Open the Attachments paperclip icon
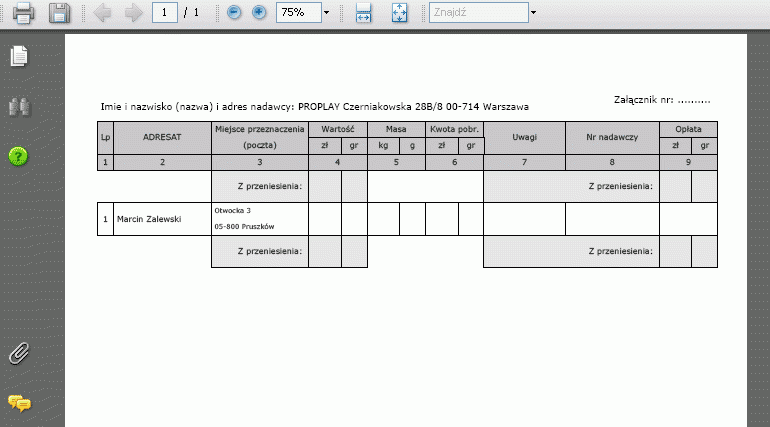Viewport: 770px width, 427px height. click(x=19, y=354)
